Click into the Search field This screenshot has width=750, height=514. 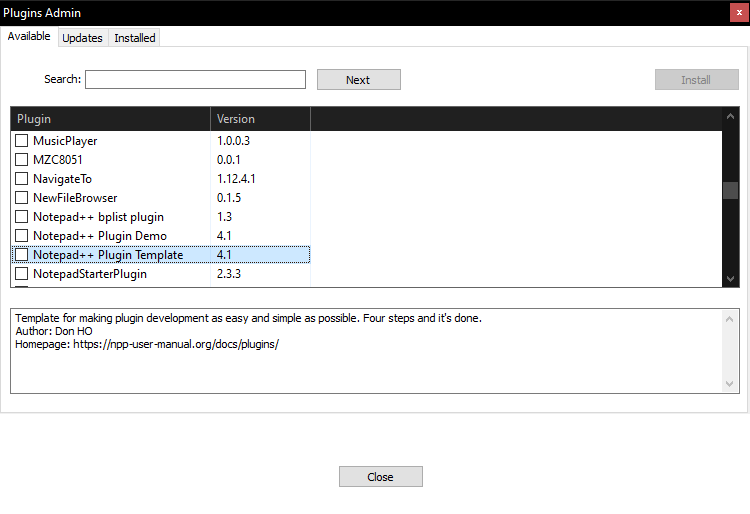195,79
